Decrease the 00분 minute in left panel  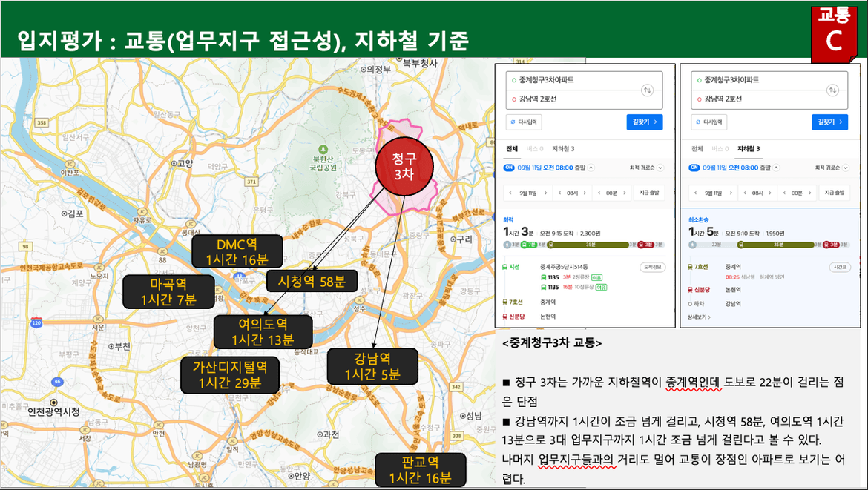(599, 193)
